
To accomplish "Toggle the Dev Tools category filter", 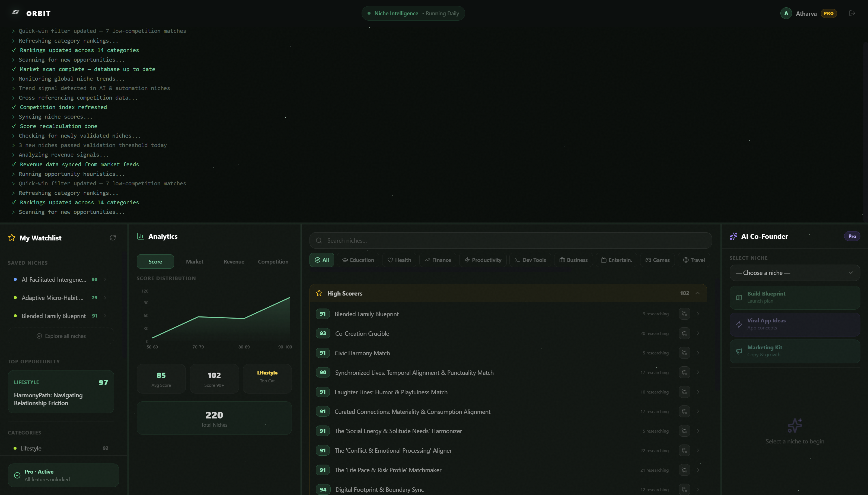I will point(530,260).
